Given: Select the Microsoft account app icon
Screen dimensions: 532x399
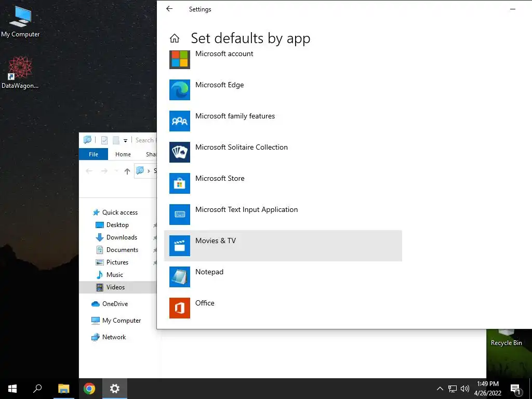Looking at the screenshot, I should (x=179, y=59).
